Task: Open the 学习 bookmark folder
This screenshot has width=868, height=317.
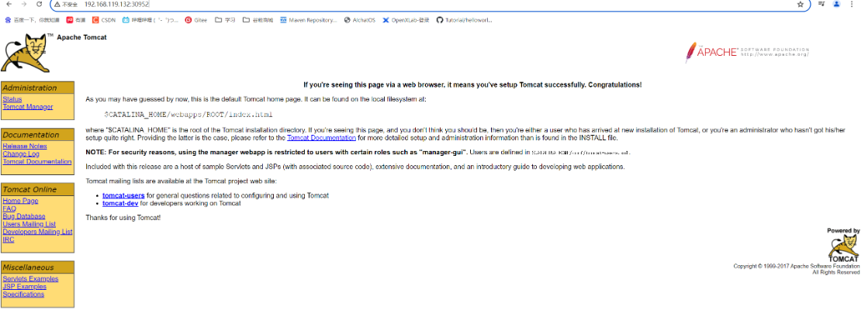Action: [x=225, y=20]
